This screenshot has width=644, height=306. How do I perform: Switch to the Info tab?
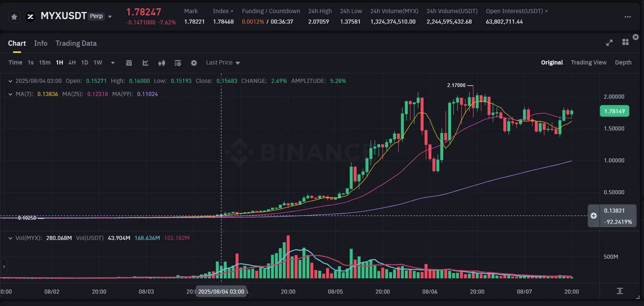click(41, 43)
